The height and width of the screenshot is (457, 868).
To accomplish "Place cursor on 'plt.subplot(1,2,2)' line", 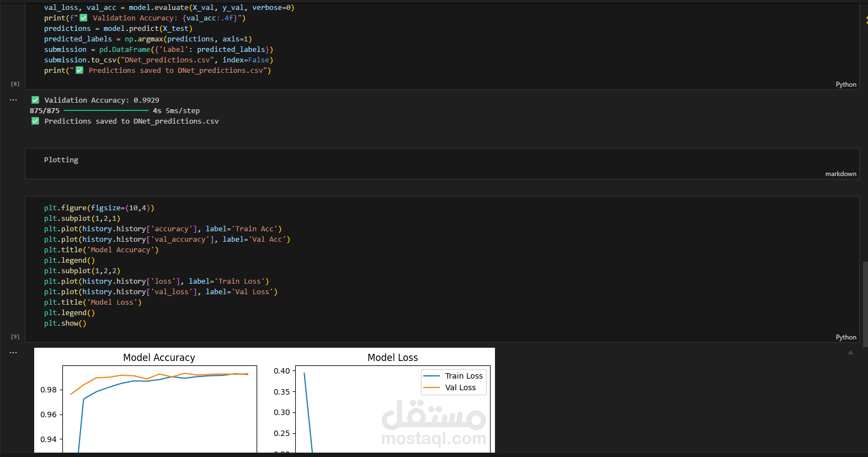I will pos(82,270).
